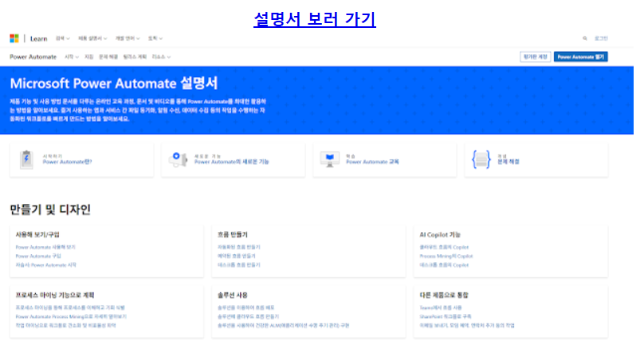This screenshot has height=361, width=644.
Task: Click the 프로세스 마이닝 기능으로 계획 heading
Action: coord(55,295)
